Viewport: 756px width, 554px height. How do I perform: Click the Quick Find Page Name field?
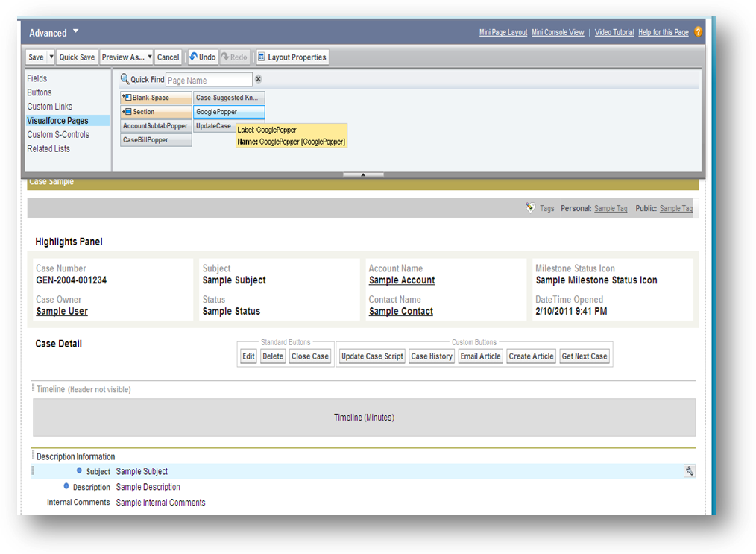208,80
